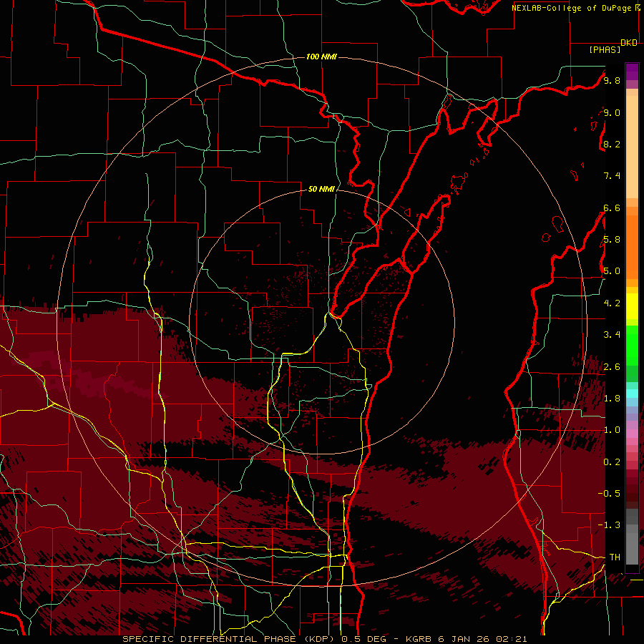Select the 50 NMI range ring label

tap(321, 189)
